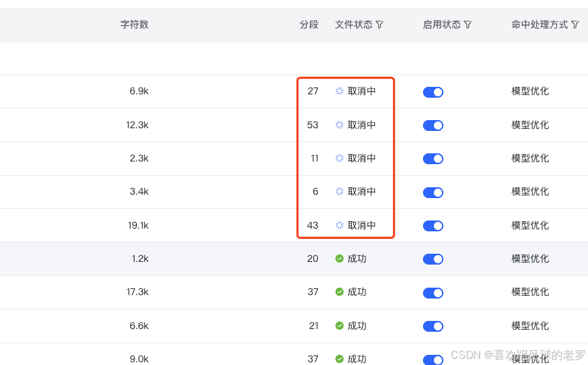The width and height of the screenshot is (588, 365).
Task: Click 模型优化 in the 17.3k row
Action: pyautogui.click(x=530, y=292)
